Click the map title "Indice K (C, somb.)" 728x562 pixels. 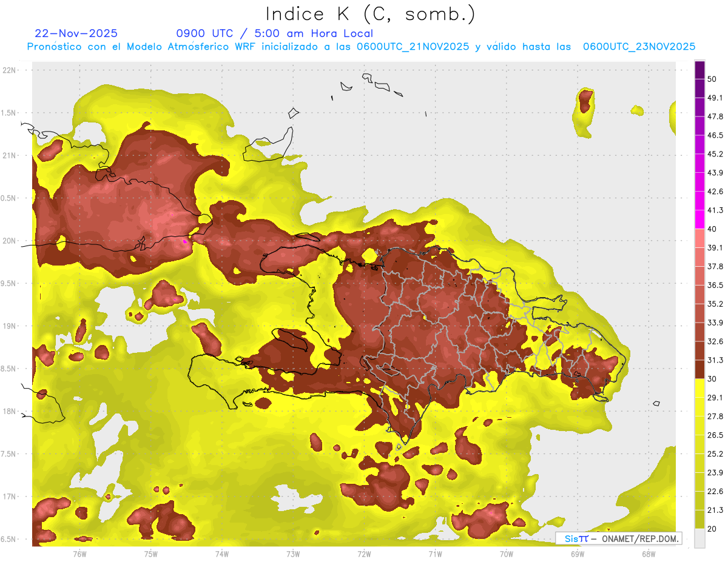[x=371, y=14]
